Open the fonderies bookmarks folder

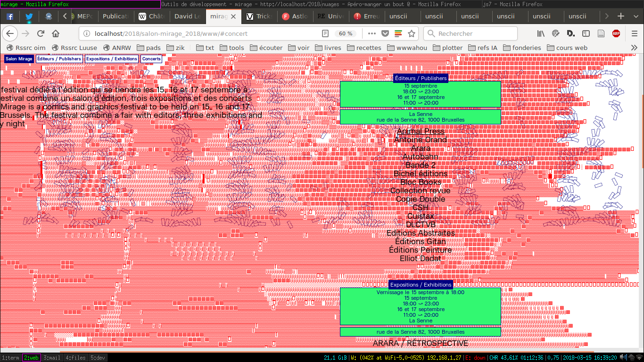[x=523, y=48]
